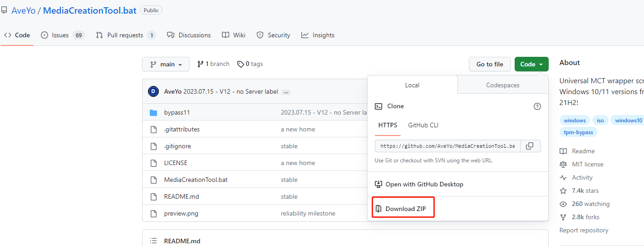
Task: Collapse the green Code dropdown button
Action: point(531,65)
